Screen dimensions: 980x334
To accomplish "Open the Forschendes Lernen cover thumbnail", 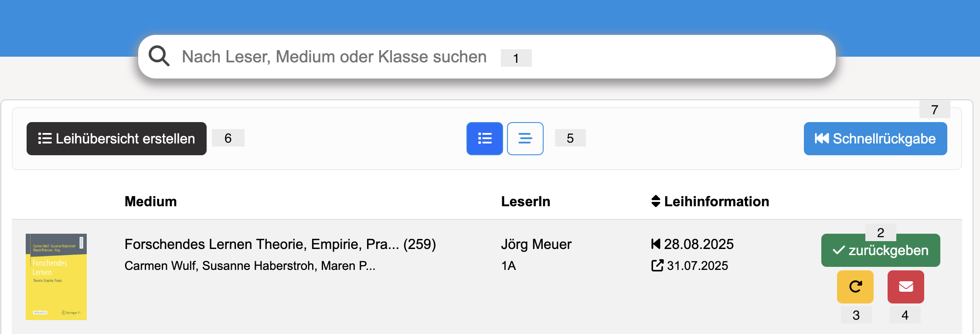I will 57,276.
